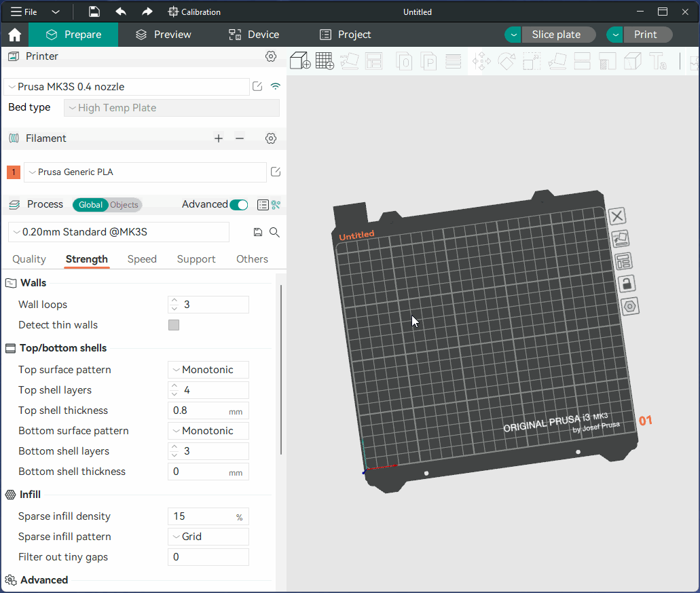Click the top toolbar Arrange all icon
Image resolution: width=700 pixels, height=593 pixels.
pos(374,60)
